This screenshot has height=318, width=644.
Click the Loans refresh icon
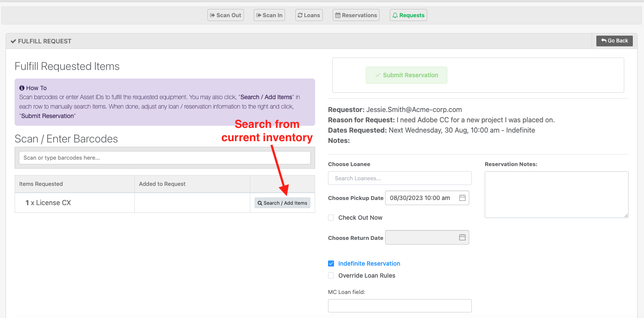(300, 15)
